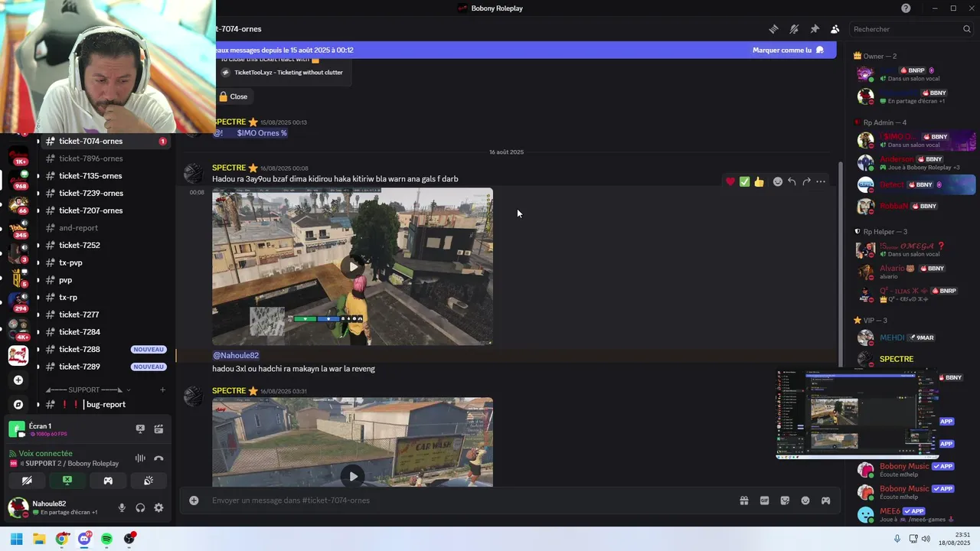Start an activity with the voice panel game controller

[x=108, y=481]
